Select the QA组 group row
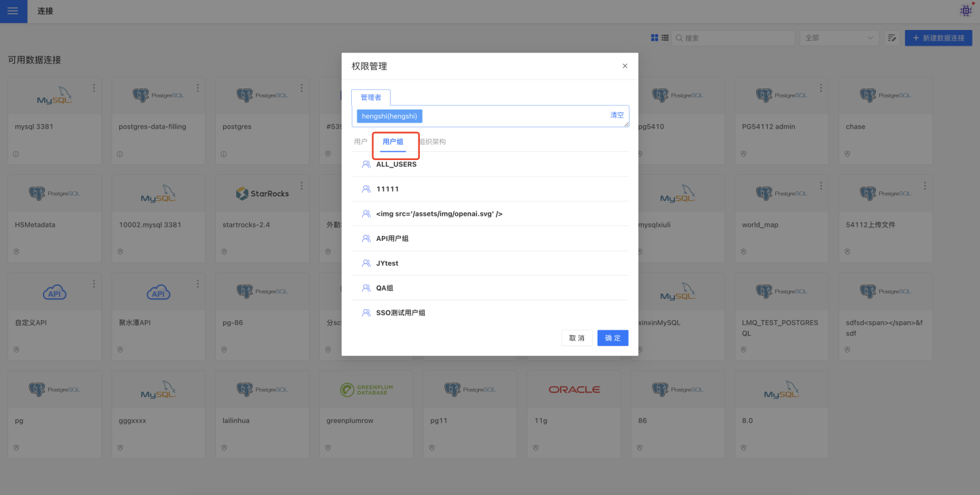 pyautogui.click(x=490, y=288)
